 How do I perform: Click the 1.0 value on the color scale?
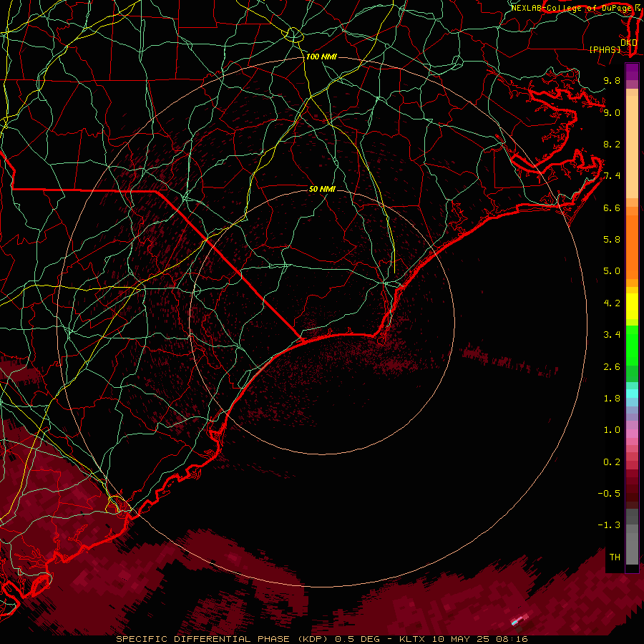coord(612,430)
